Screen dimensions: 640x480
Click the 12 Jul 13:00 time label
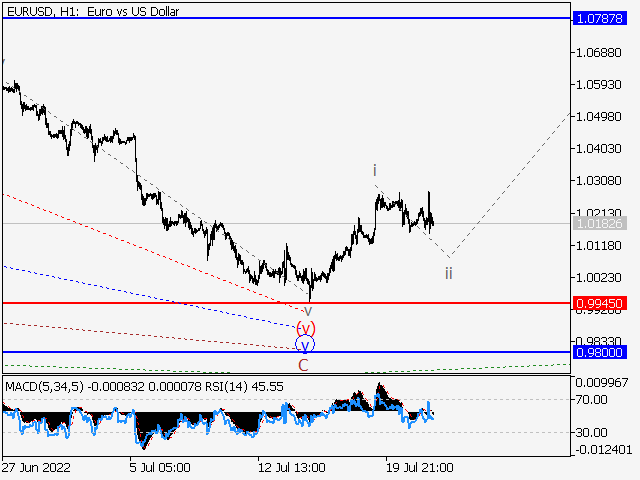pyautogui.click(x=292, y=467)
